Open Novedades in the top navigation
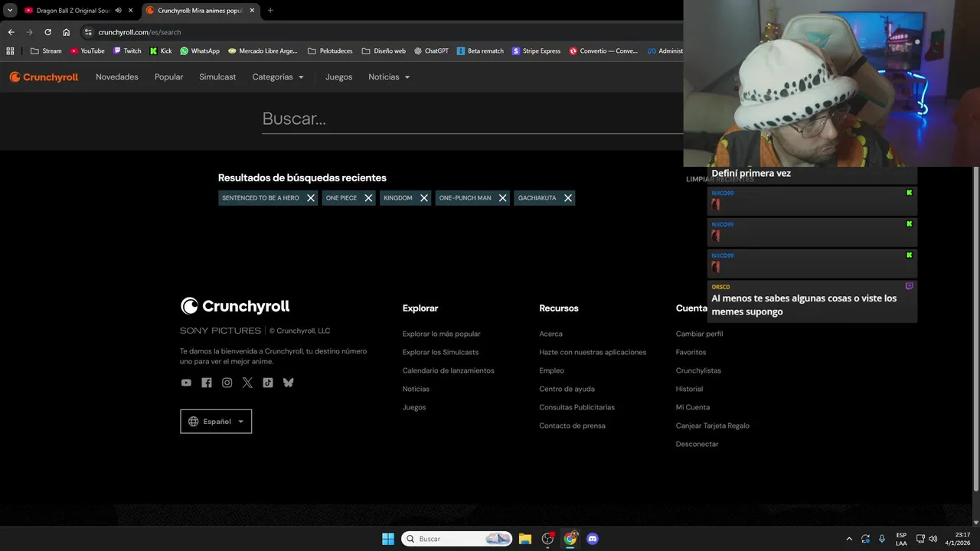The image size is (980, 551). coord(117,77)
